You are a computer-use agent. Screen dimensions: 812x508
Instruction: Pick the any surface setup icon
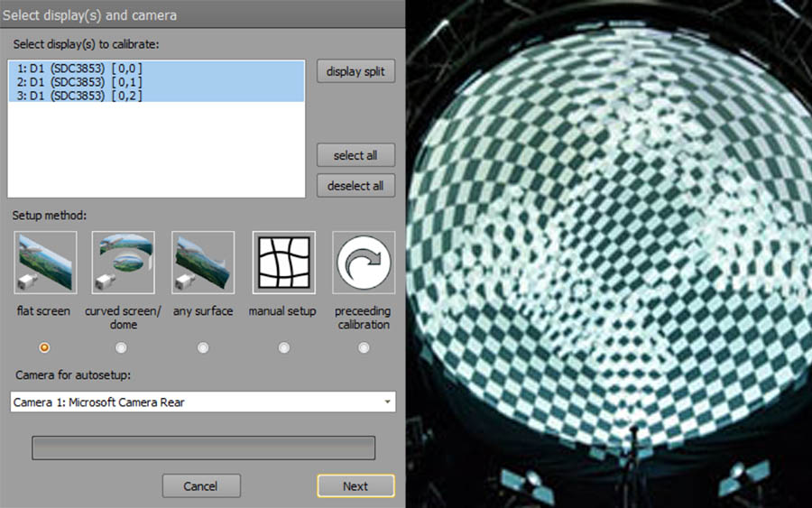pos(203,263)
